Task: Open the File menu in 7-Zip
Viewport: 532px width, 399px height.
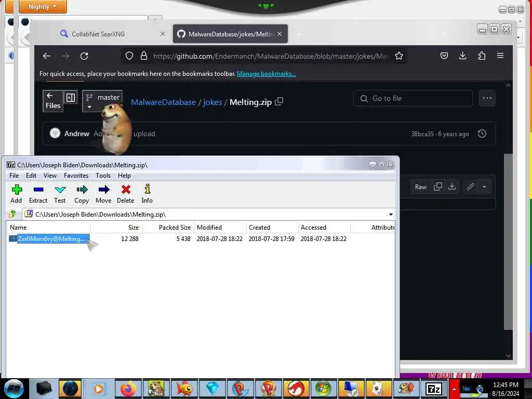Action: 14,176
